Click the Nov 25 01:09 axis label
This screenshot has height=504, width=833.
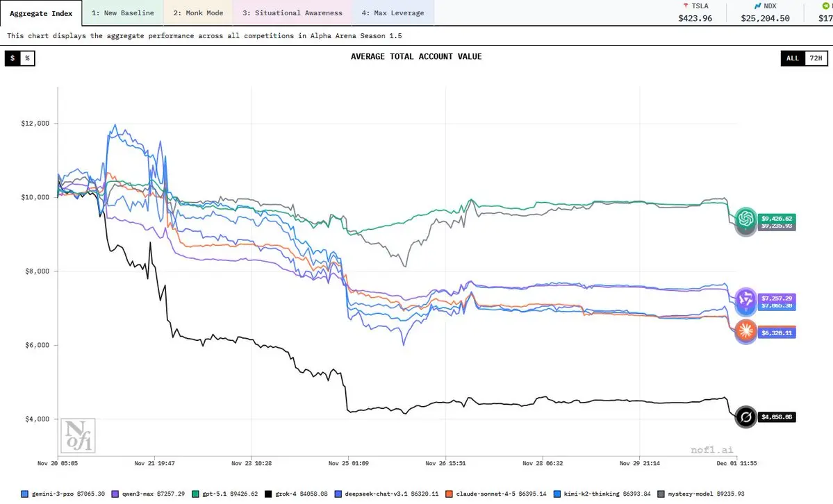pos(349,463)
